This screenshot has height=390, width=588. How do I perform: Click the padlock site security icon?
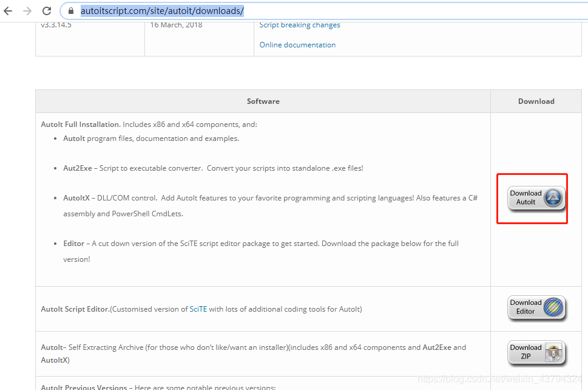[71, 11]
